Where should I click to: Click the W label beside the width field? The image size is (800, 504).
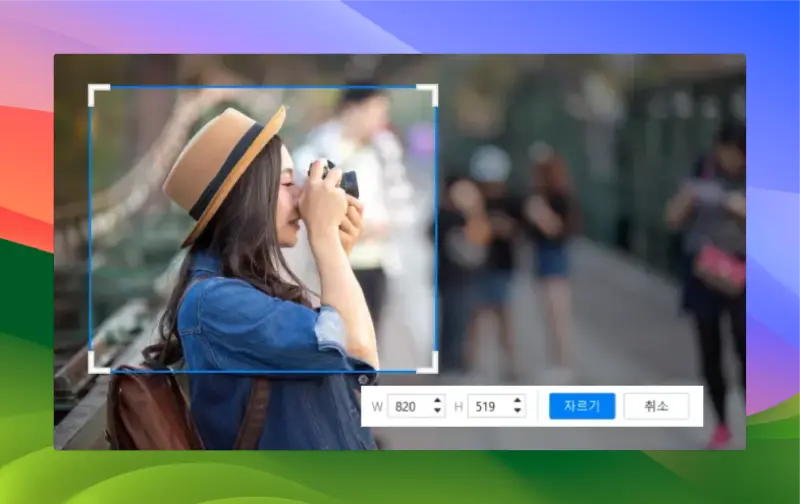pyautogui.click(x=378, y=406)
